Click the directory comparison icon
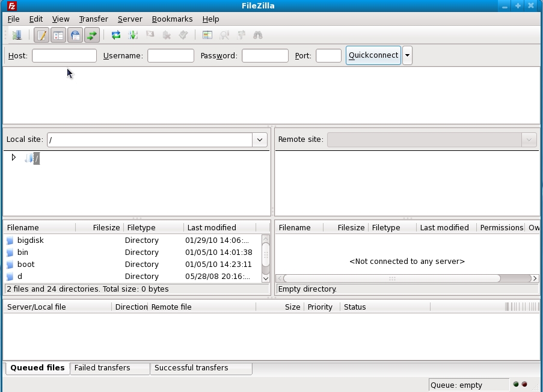The image size is (543, 392). click(x=224, y=35)
